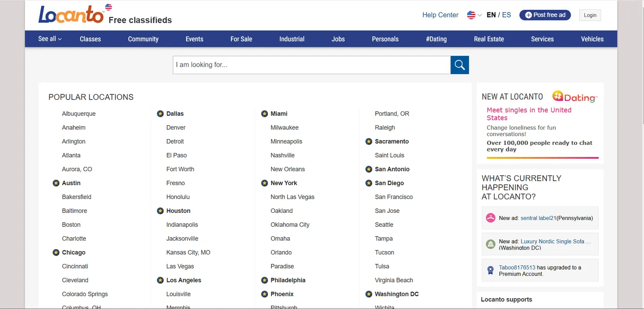Image resolution: width=644 pixels, height=309 pixels.
Task: Click the #Dating logo in sidebar
Action: 575,97
